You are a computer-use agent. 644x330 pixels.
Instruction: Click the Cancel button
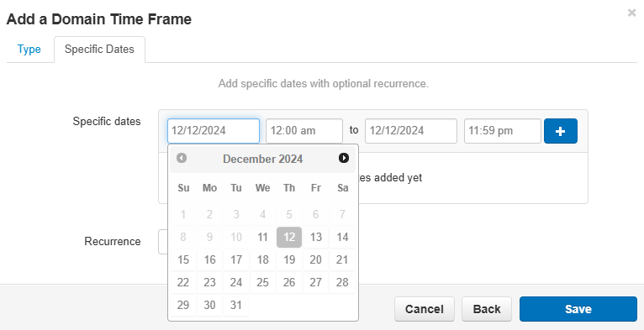pos(425,309)
